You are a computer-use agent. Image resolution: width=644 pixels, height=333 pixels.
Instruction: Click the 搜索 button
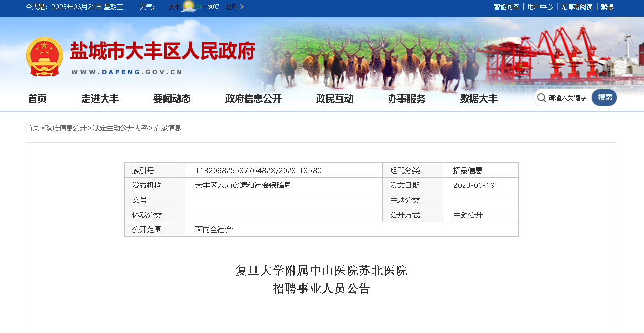(x=605, y=98)
